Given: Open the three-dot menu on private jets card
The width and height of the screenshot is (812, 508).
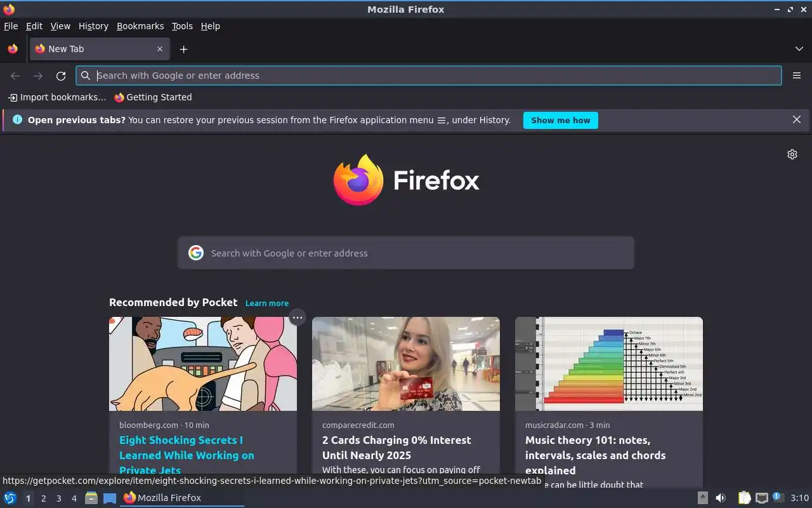Looking at the screenshot, I should pos(297,317).
